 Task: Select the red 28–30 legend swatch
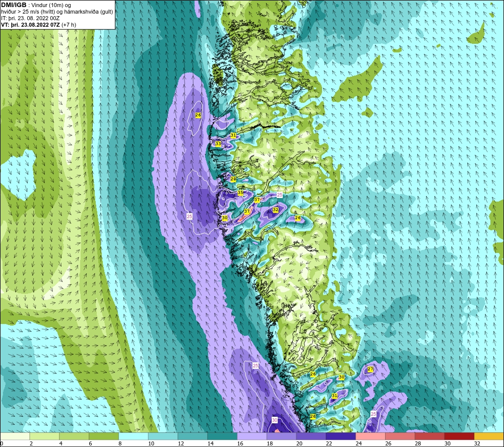pos(430,436)
